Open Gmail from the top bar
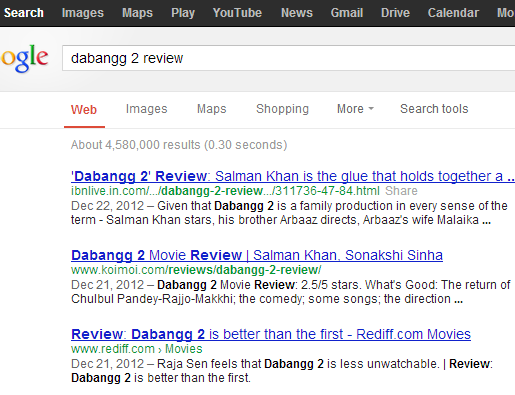The image size is (515, 395). point(347,13)
